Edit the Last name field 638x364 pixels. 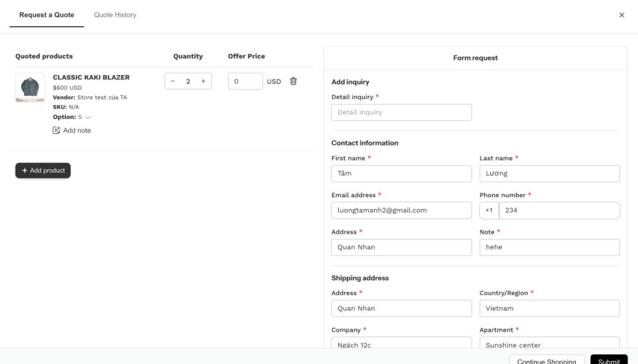tap(550, 174)
